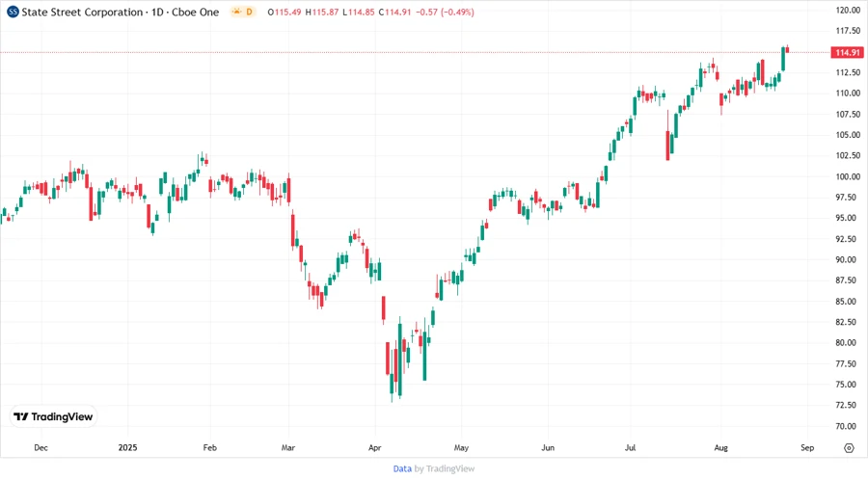
Task: Select the State Street Corporation symbol title
Action: (x=76, y=12)
